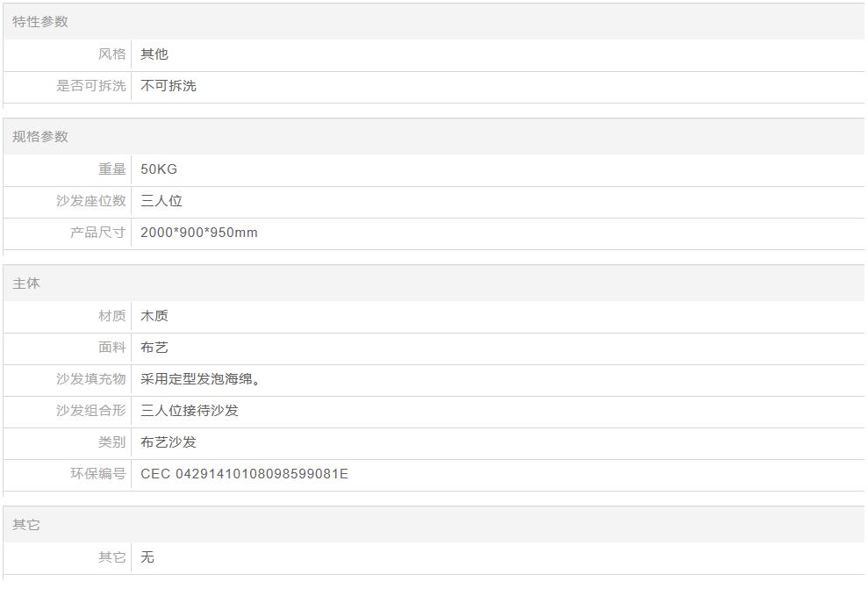Image resolution: width=868 pixels, height=596 pixels.
Task: Click the 面料 row label
Action: click(111, 348)
